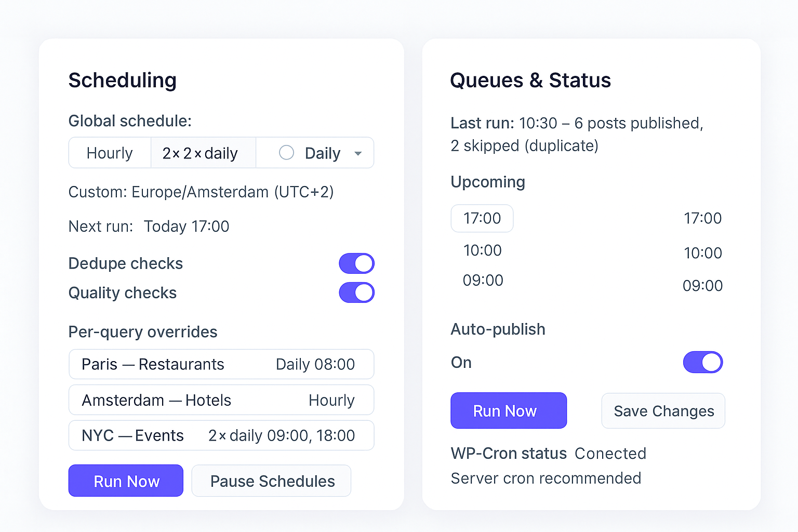
Task: Disable the Quality checks switch
Action: click(x=356, y=292)
